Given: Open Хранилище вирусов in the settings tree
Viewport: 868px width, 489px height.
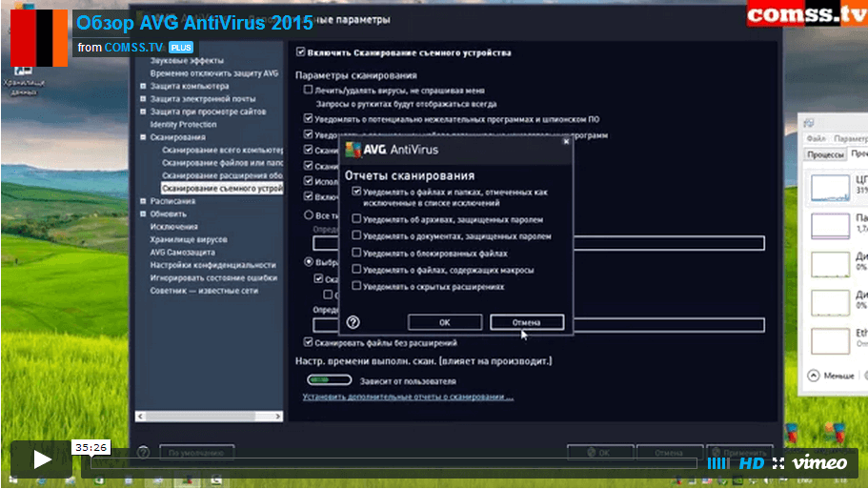Looking at the screenshot, I should click(189, 239).
